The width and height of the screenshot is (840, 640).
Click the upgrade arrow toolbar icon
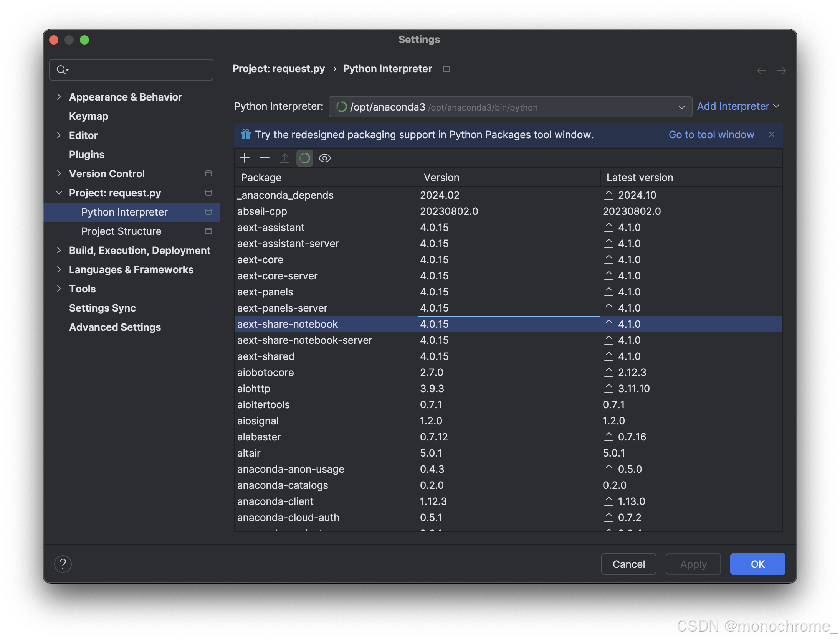click(x=284, y=158)
